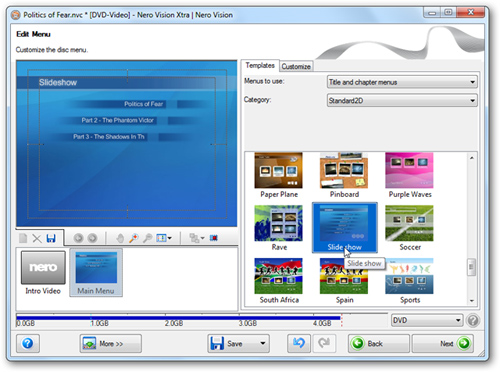Image resolution: width=500 pixels, height=372 pixels.
Task: Switch to the Customize tab
Action: (296, 66)
